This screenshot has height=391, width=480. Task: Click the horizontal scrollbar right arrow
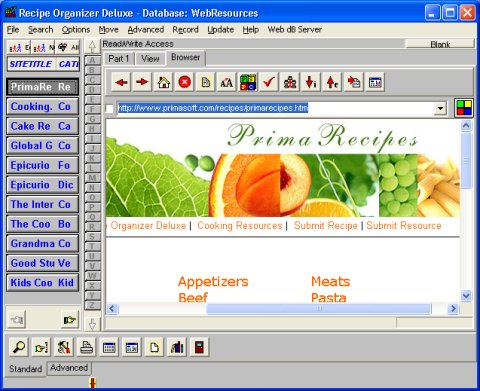coord(453,309)
